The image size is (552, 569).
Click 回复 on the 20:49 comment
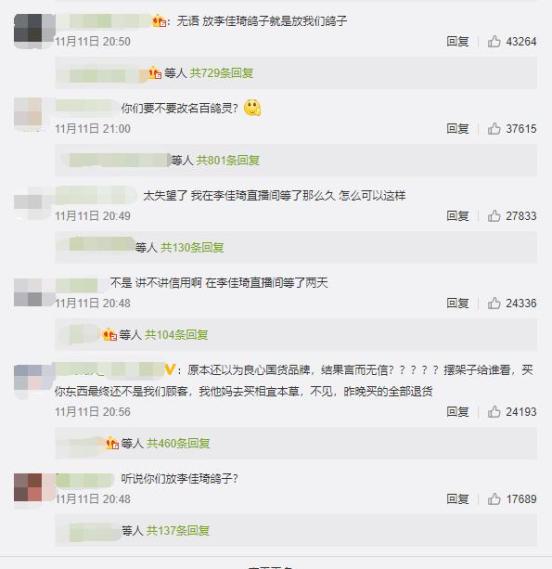tap(458, 216)
